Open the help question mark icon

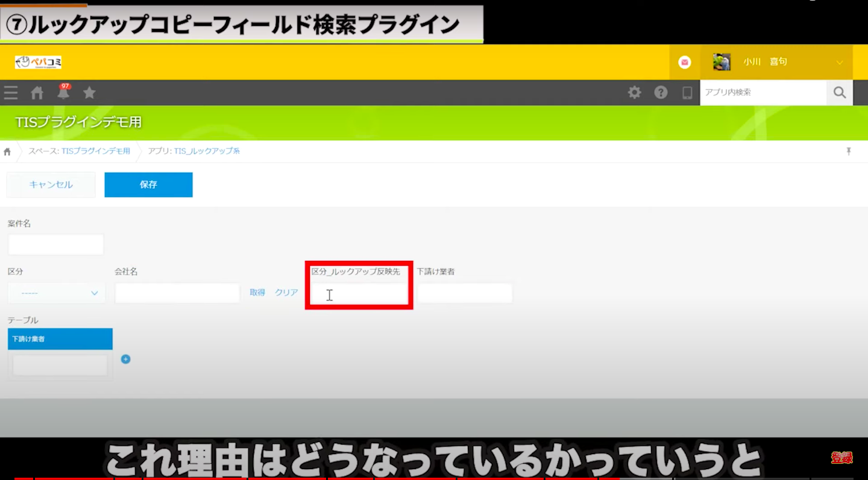[x=661, y=93]
